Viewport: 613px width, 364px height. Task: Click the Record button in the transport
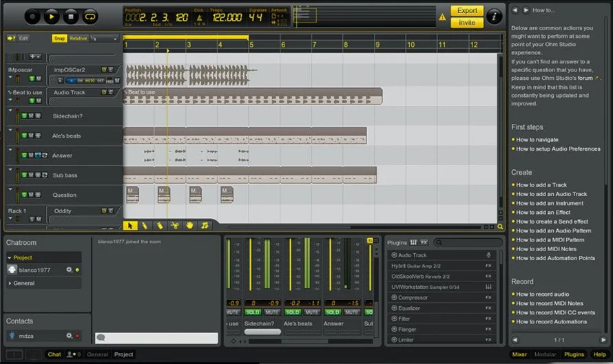32,15
